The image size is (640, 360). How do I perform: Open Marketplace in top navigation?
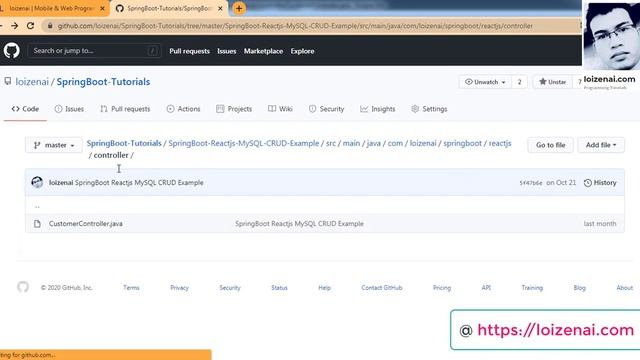click(263, 51)
